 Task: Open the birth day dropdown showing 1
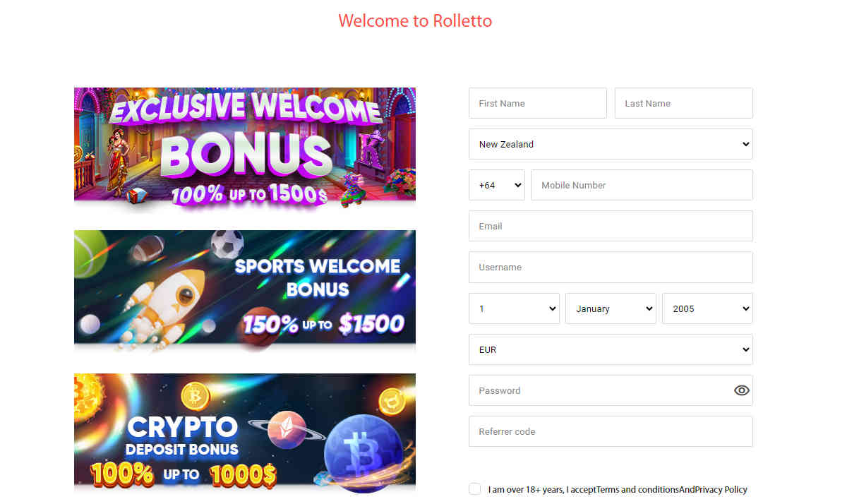click(514, 308)
